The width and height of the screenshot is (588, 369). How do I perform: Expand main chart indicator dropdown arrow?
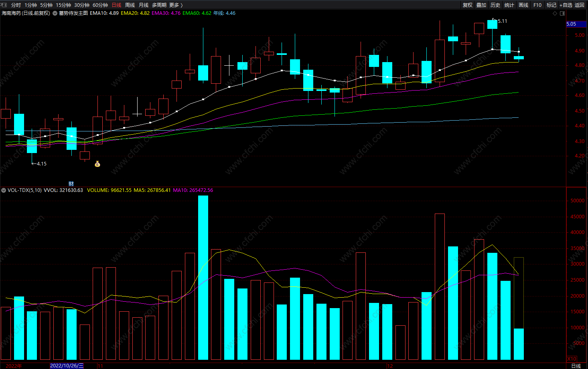(x=55, y=13)
